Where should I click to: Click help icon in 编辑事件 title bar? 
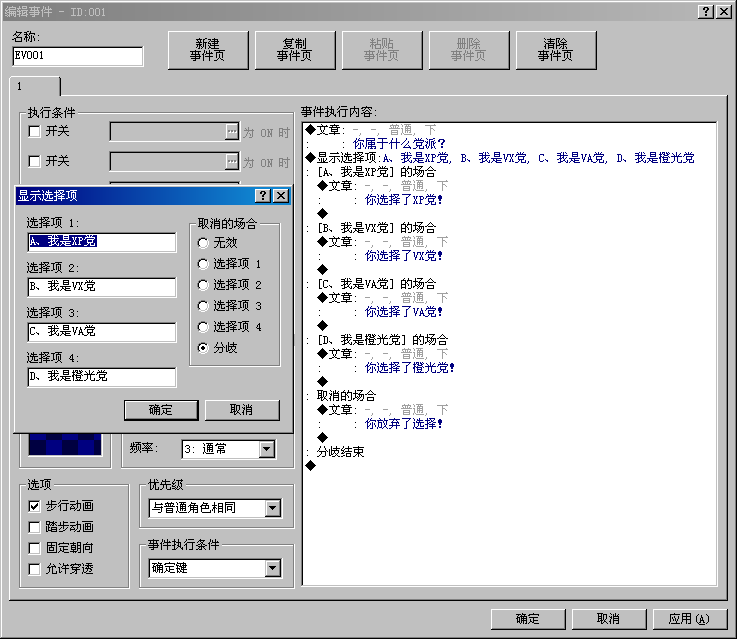tap(706, 12)
